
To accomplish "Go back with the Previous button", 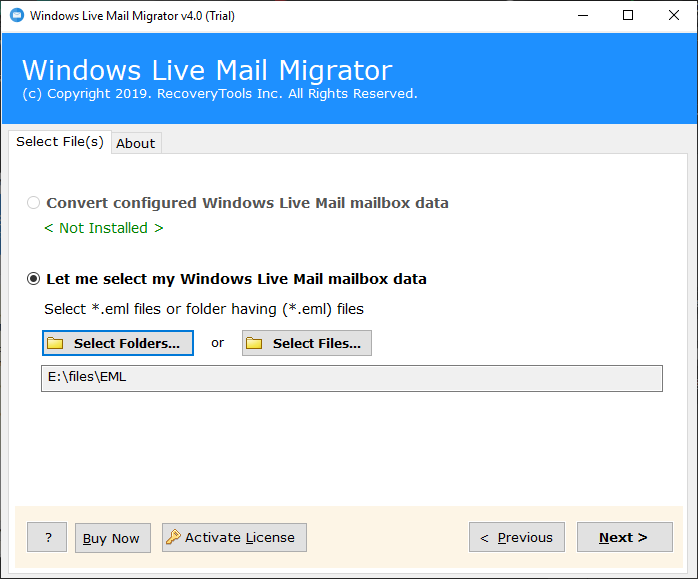I will (x=517, y=537).
